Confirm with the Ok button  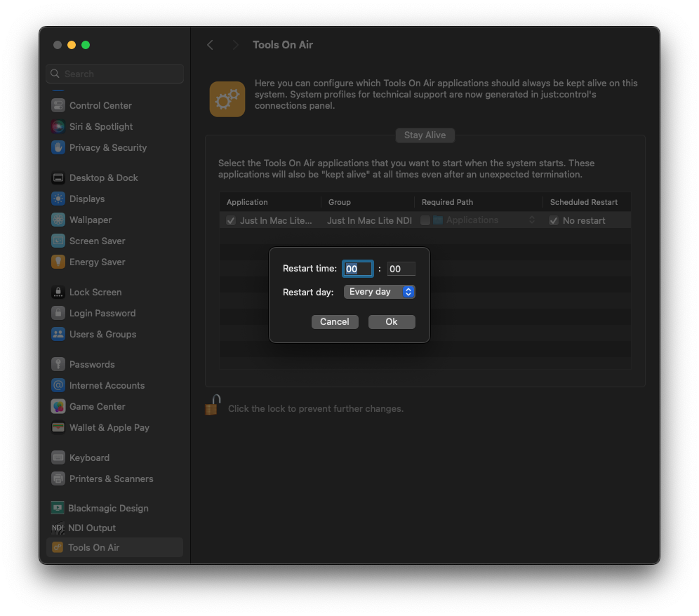pos(392,322)
